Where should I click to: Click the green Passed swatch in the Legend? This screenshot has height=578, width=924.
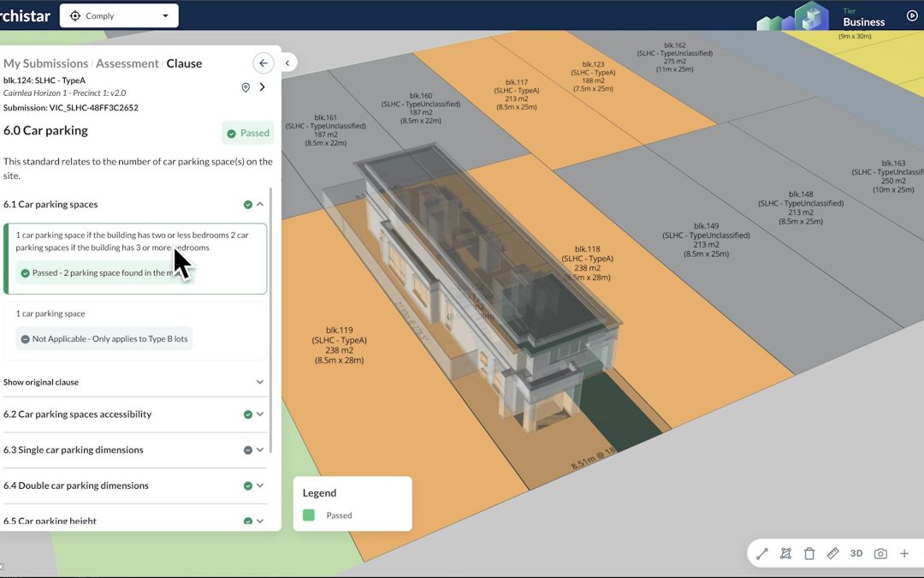309,515
